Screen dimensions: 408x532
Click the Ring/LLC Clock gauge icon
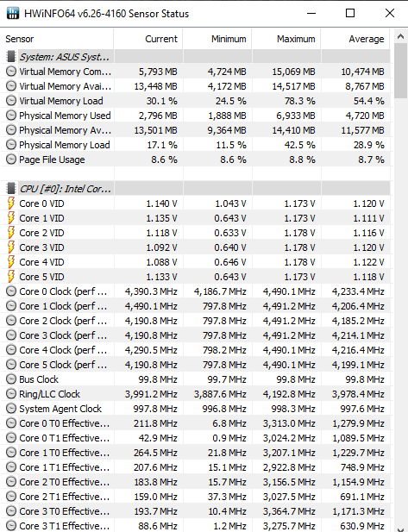(x=11, y=393)
